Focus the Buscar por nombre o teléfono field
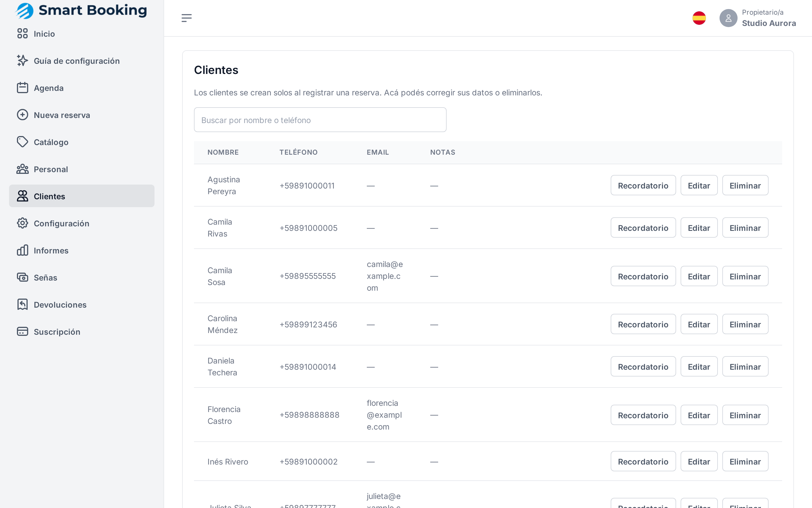This screenshot has height=508, width=812. point(320,120)
